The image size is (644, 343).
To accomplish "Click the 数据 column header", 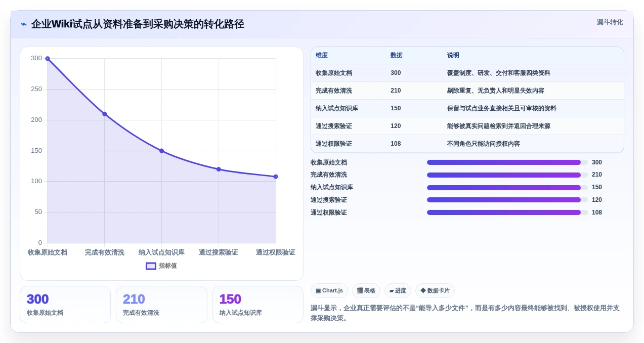I will click(397, 55).
